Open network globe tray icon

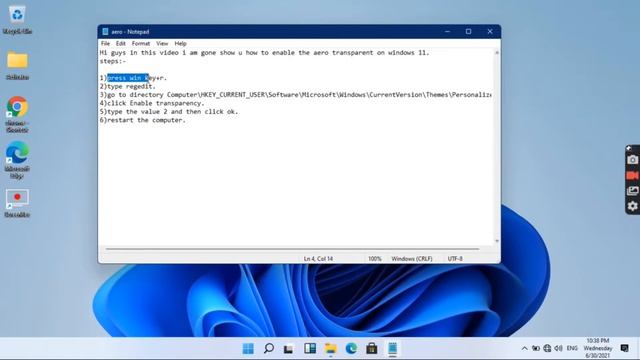pyautogui.click(x=547, y=348)
